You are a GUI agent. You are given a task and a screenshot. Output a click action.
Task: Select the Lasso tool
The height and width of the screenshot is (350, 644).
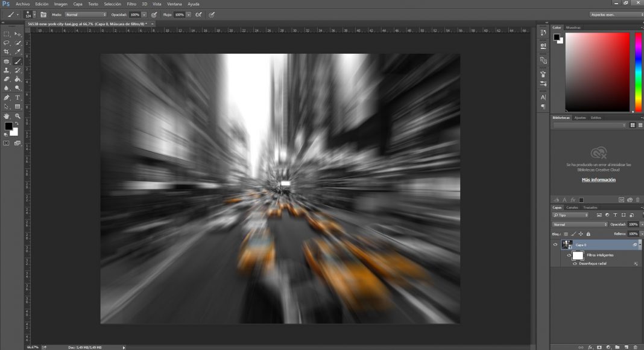pos(8,43)
